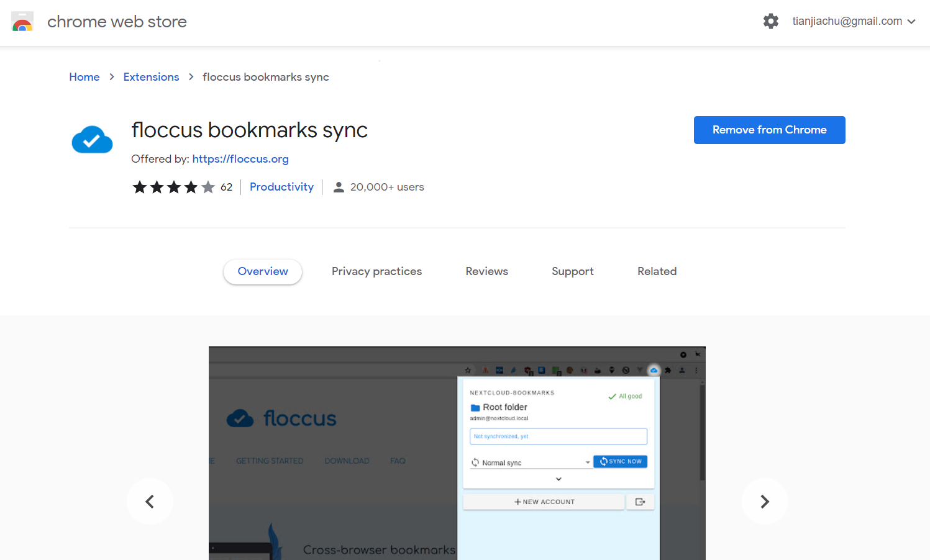Click the users person icon
Viewport: 930px width, 560px height.
(x=339, y=187)
